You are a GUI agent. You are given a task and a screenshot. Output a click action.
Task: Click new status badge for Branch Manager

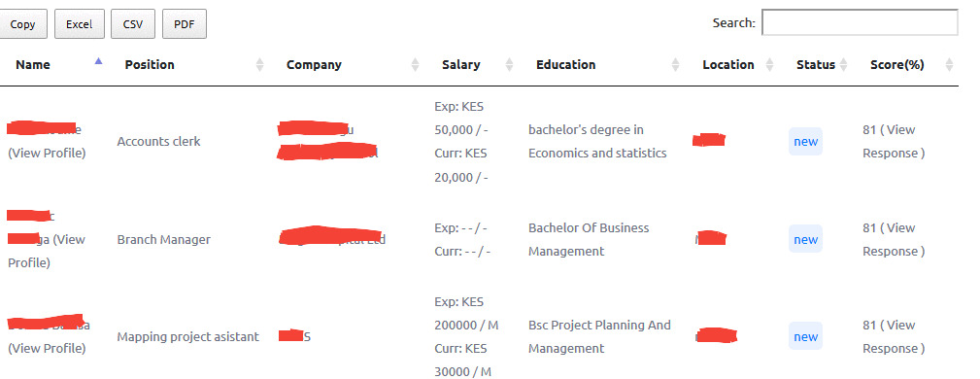coord(805,239)
